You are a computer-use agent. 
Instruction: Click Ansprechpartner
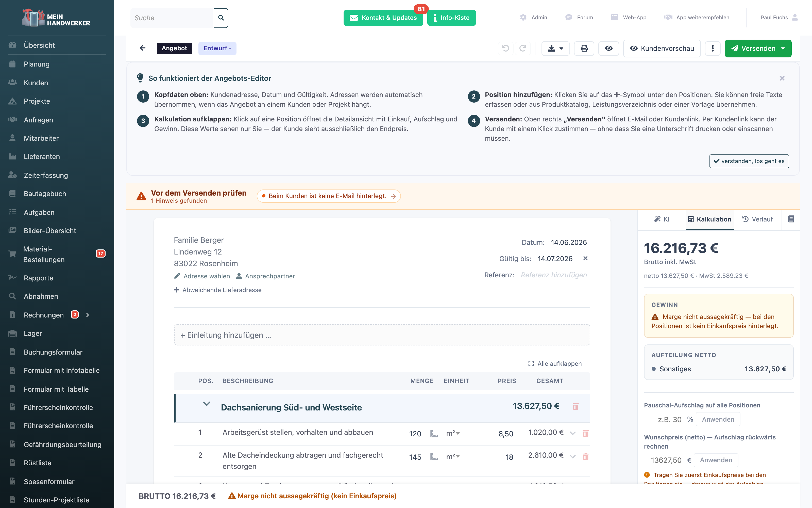coord(265,276)
